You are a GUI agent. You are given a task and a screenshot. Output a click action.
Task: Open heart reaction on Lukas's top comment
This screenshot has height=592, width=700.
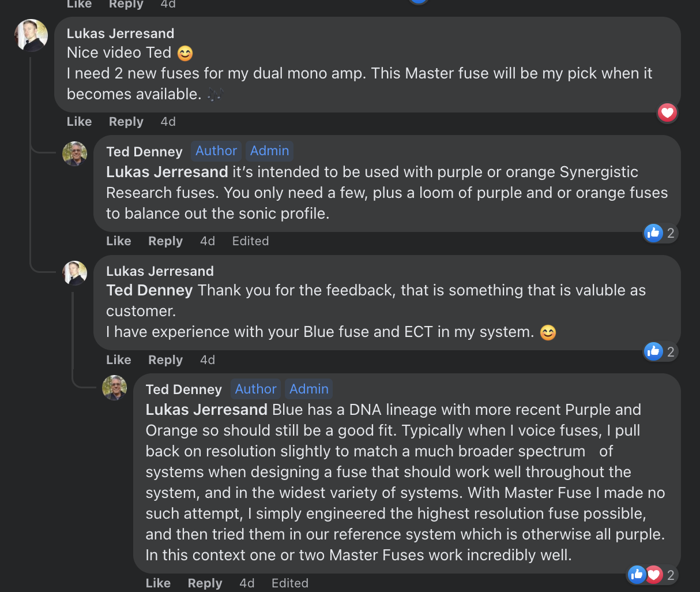tap(667, 113)
